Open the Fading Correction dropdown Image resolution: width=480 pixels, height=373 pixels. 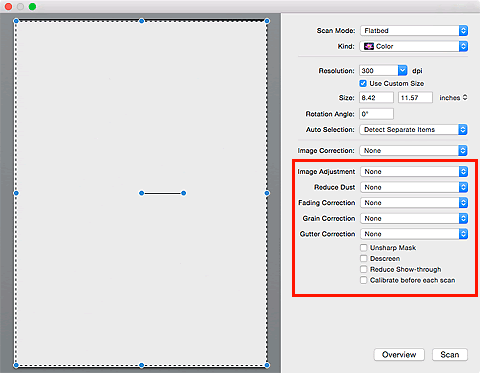coord(414,203)
